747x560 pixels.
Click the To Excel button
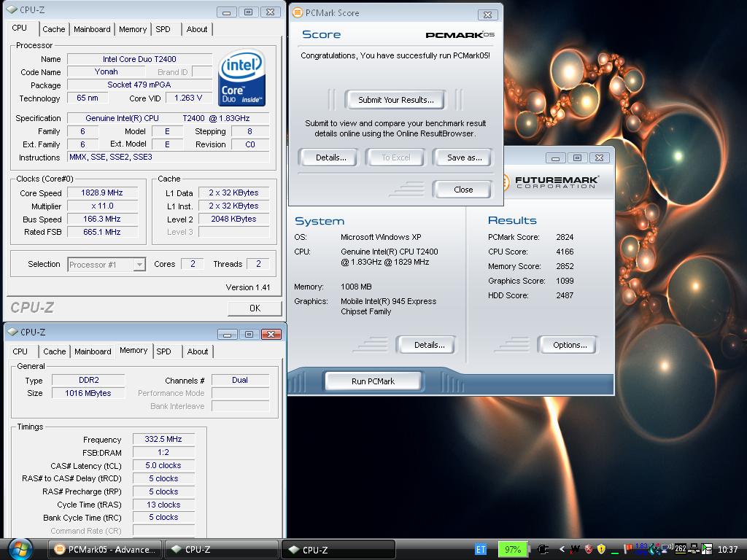pos(396,157)
